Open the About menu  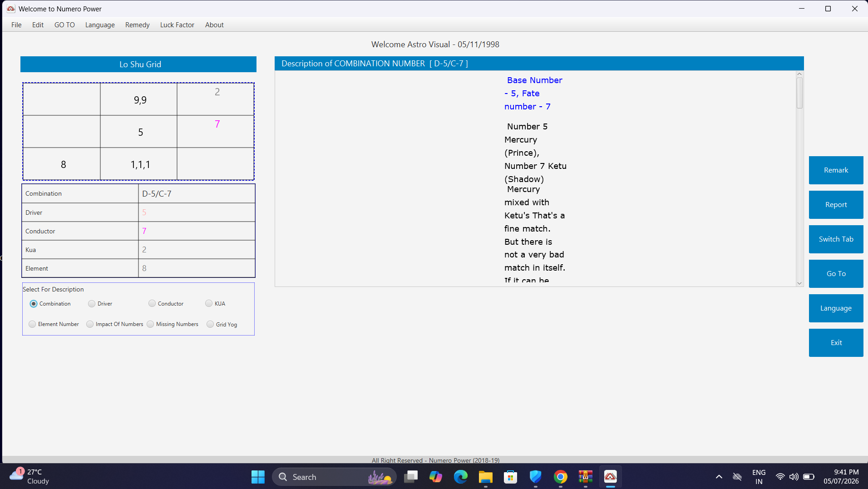[214, 25]
